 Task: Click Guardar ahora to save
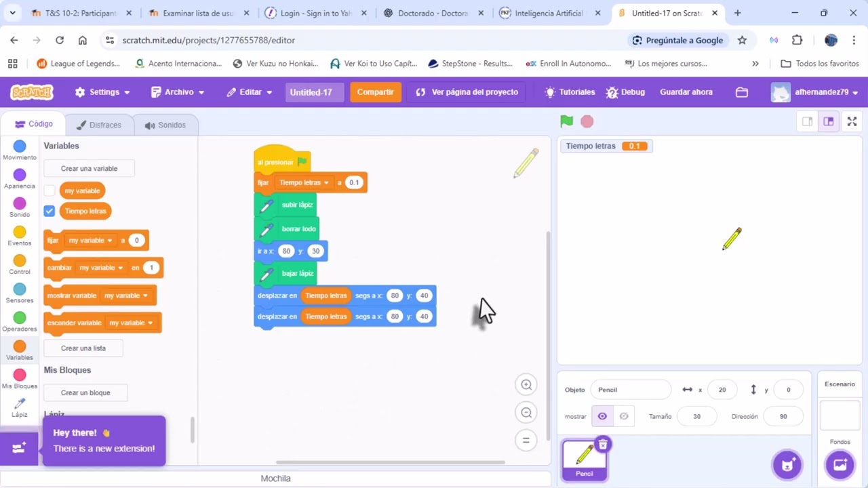point(686,92)
